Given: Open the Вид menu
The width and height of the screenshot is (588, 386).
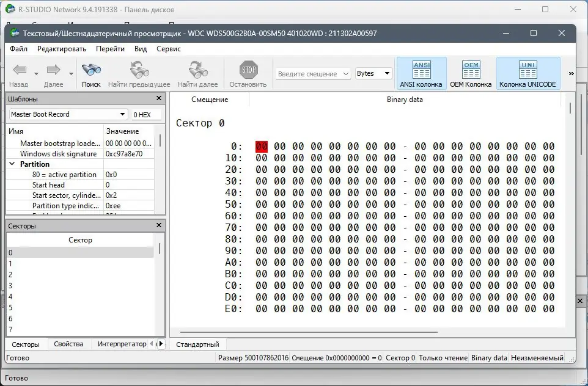Looking at the screenshot, I should [x=141, y=49].
